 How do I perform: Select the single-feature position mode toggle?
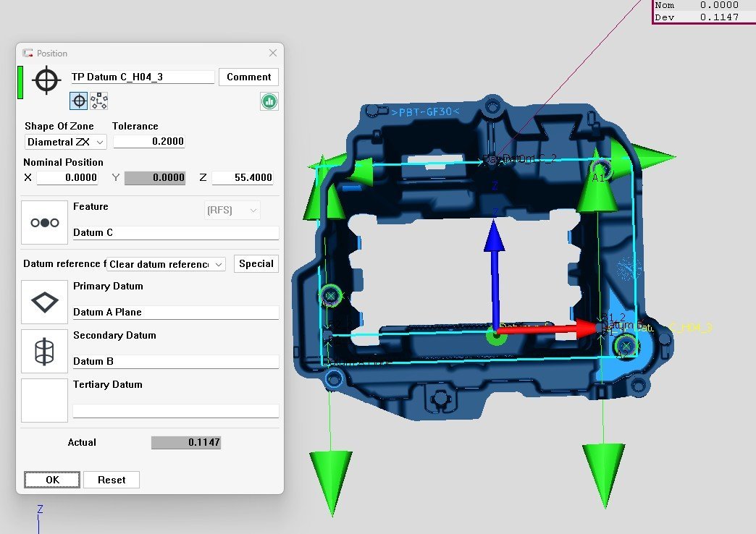click(79, 101)
